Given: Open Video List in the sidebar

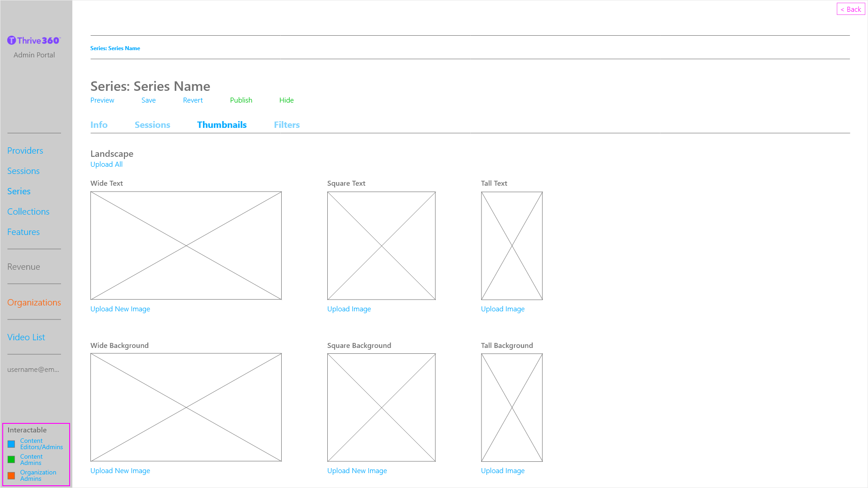Looking at the screenshot, I should click(26, 337).
